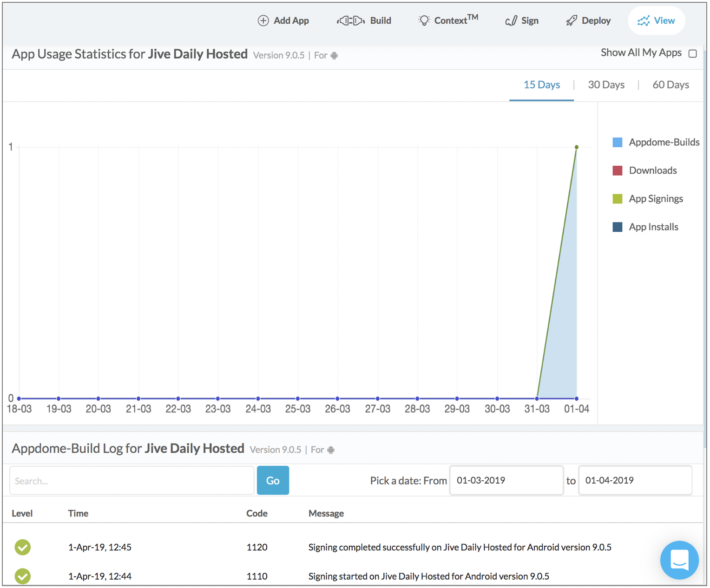This screenshot has width=710, height=588.
Task: Click the Code column header
Action: click(x=257, y=513)
